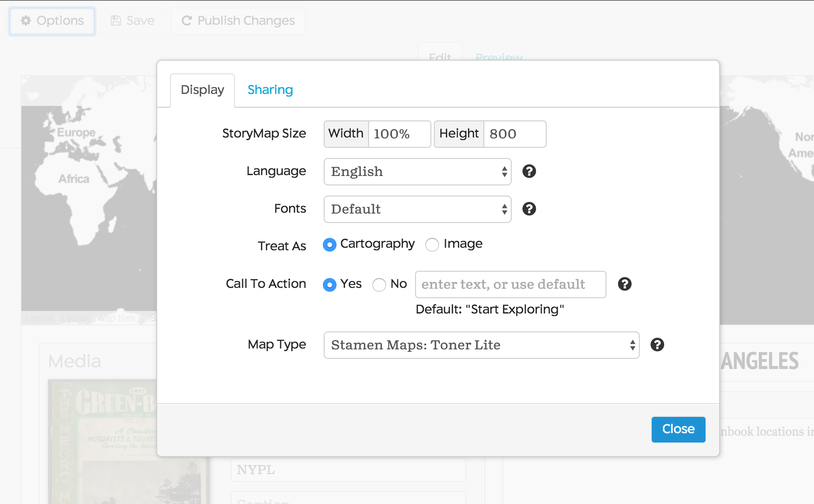
Task: Click the help icon next to Language
Action: (x=529, y=171)
